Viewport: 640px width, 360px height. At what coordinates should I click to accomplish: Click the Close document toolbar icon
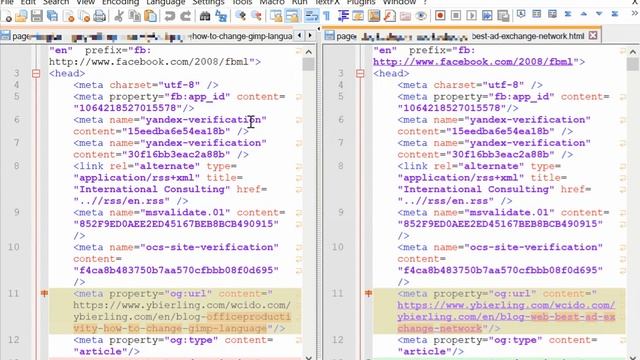68,16
